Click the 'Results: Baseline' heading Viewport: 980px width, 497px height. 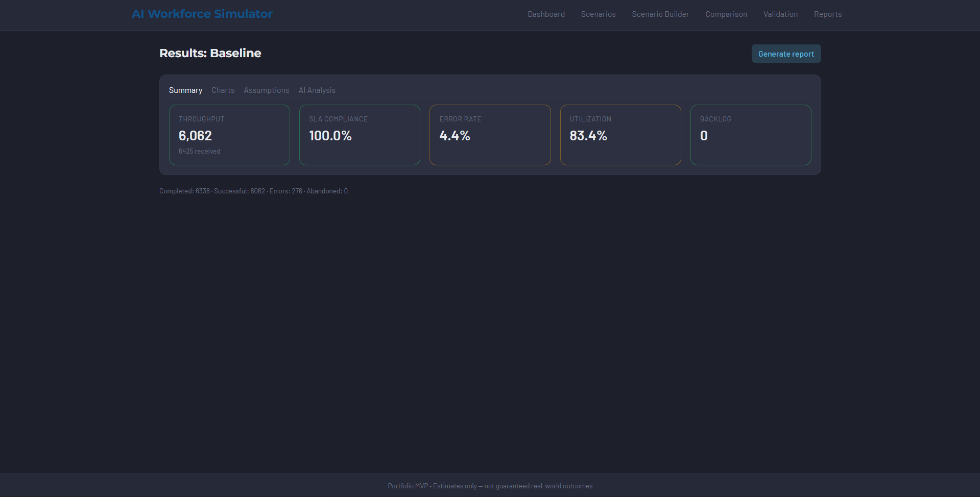(x=210, y=53)
